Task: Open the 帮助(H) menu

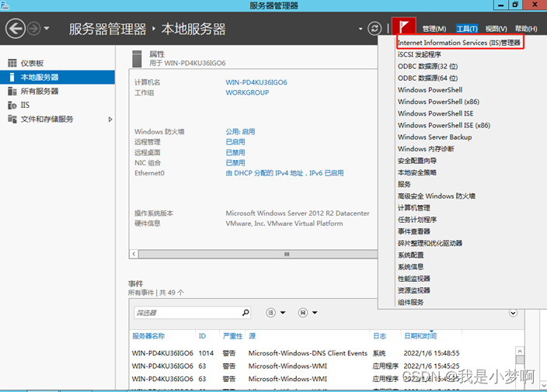Action: (x=526, y=29)
